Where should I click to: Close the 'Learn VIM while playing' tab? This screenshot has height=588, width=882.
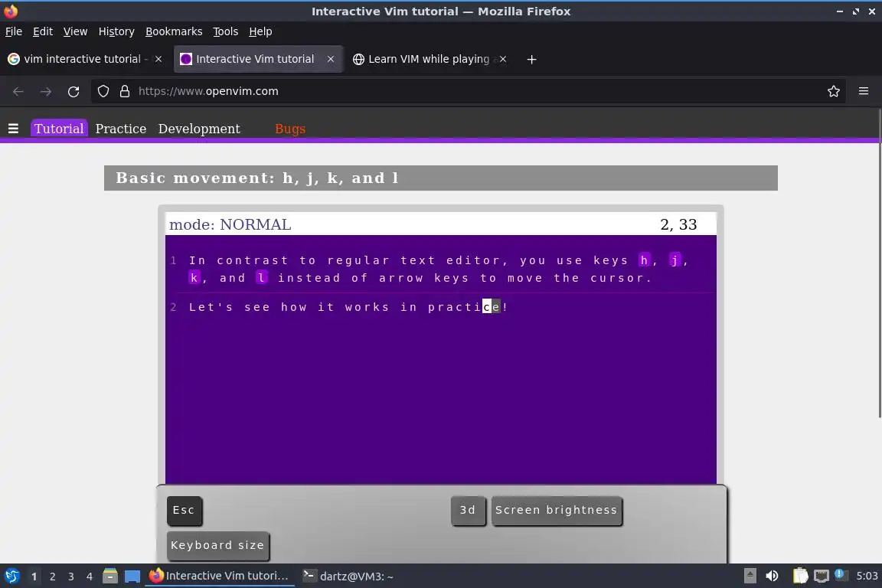(503, 59)
